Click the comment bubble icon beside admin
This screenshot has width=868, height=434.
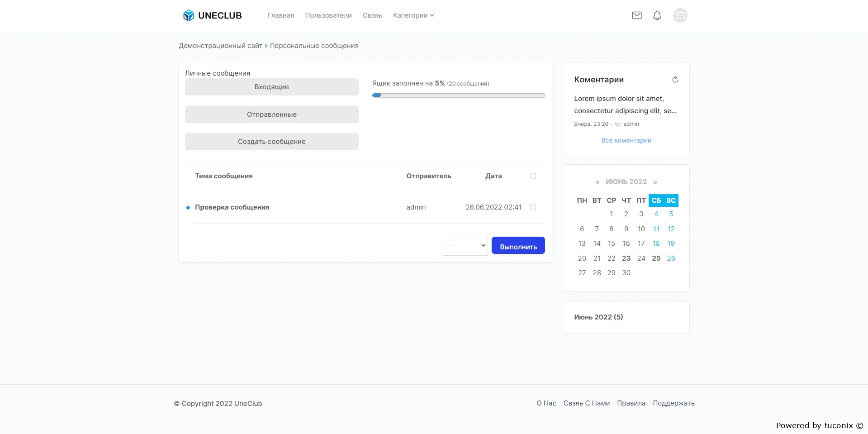click(x=618, y=124)
